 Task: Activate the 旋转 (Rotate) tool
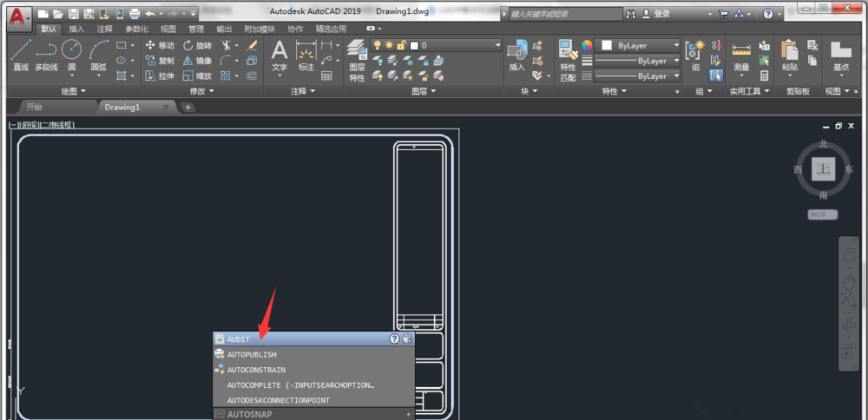click(196, 45)
